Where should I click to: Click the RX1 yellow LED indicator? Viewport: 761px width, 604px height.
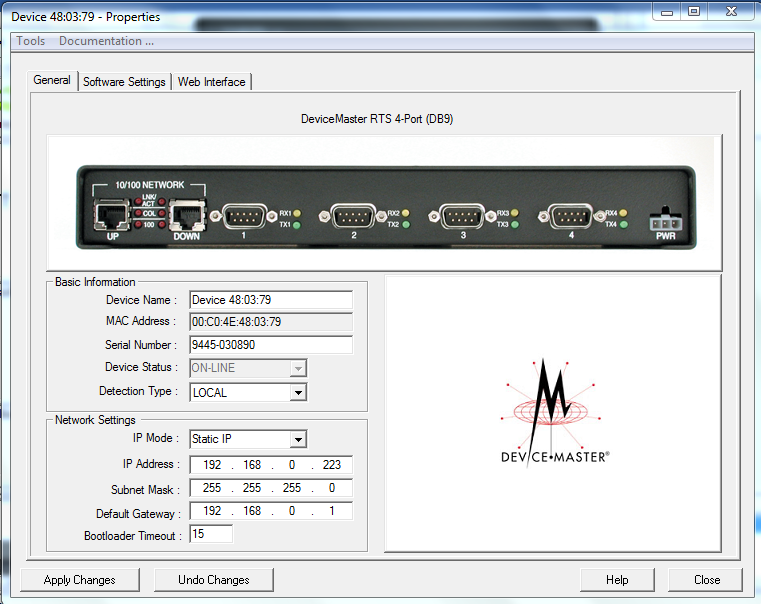click(x=297, y=213)
